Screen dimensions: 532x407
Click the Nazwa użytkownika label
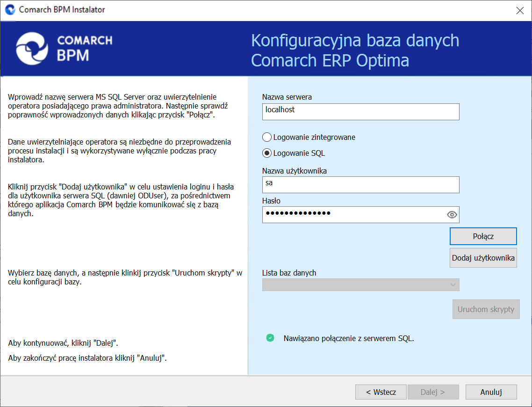295,171
